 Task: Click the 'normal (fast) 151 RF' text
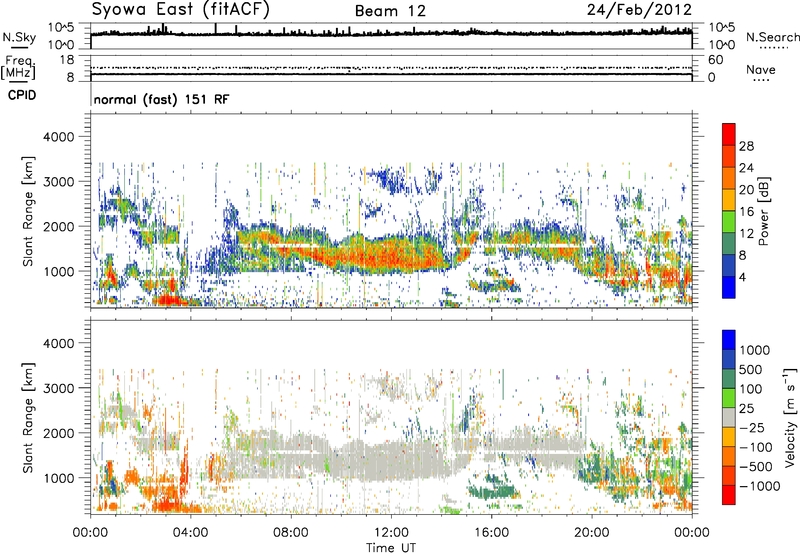pos(161,99)
